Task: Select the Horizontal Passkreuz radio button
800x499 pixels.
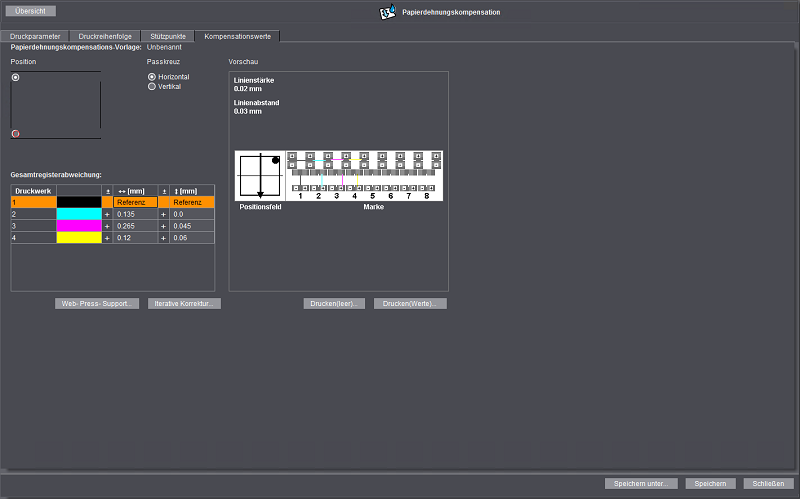Action: pos(152,77)
